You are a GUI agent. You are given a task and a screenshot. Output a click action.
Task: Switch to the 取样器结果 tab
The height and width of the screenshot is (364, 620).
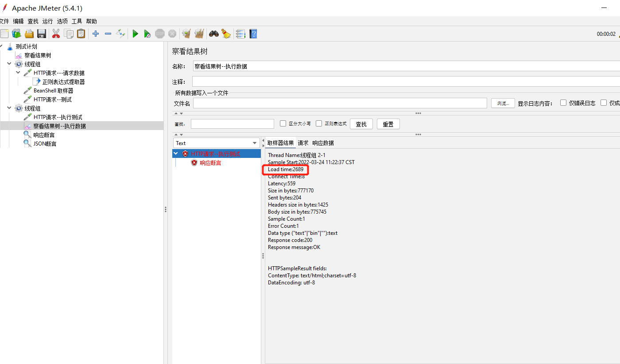point(280,143)
